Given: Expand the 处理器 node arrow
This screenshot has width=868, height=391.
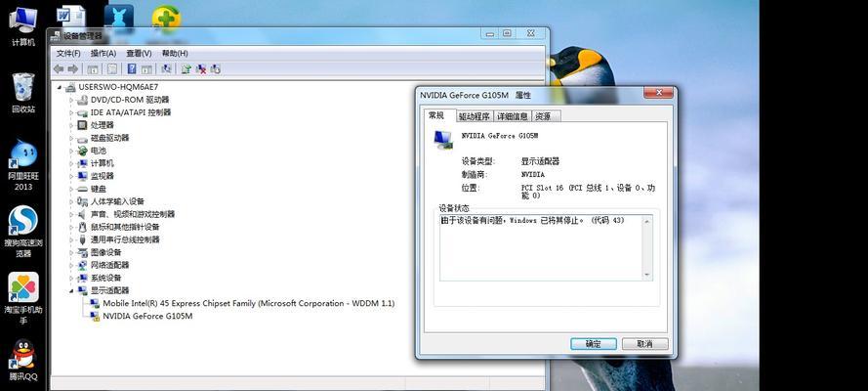Looking at the screenshot, I should (71, 126).
